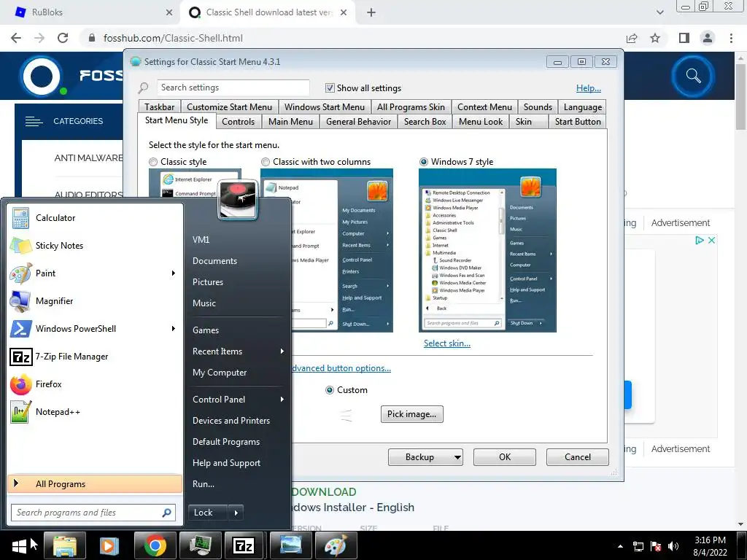The width and height of the screenshot is (747, 560).
Task: Open Notepad++ from the start menu
Action: (94, 412)
